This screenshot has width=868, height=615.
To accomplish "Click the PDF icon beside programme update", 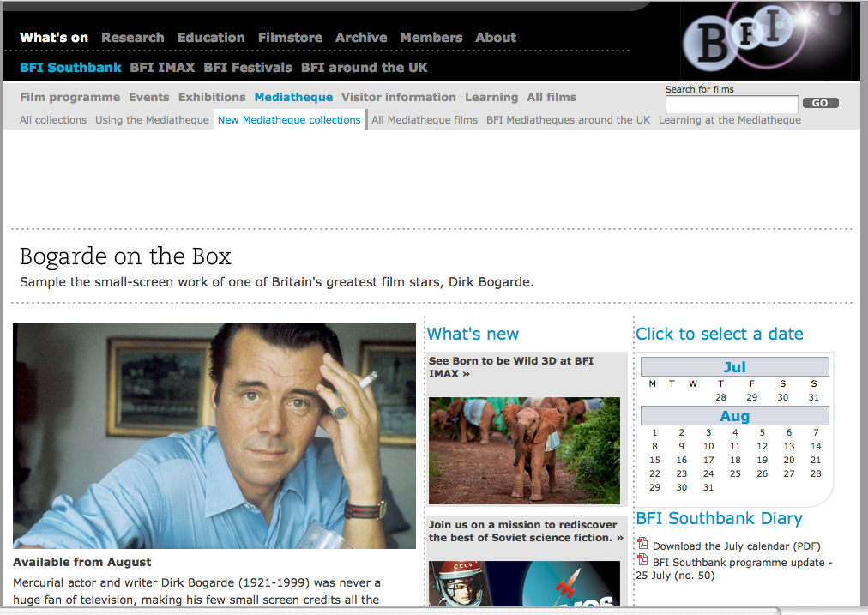I will coord(642,560).
